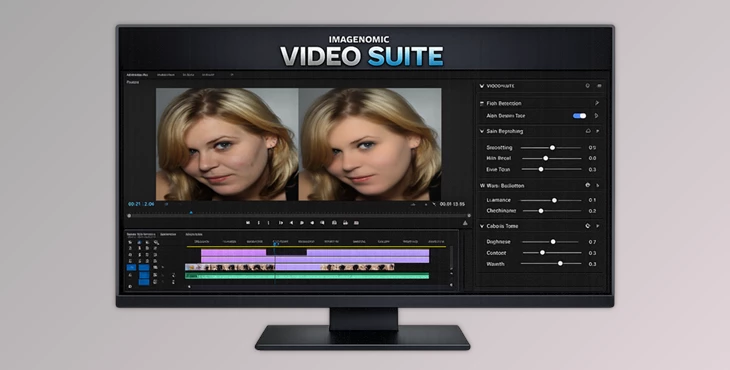
Task: Click the camera snapshot icon in transport controls
Action: pos(334,223)
